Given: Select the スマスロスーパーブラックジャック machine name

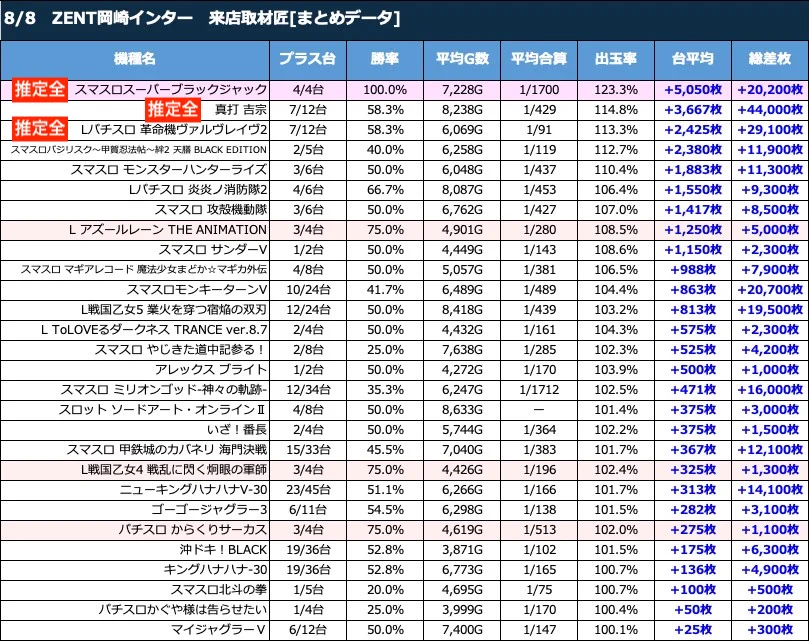Looking at the screenshot, I should point(171,90).
